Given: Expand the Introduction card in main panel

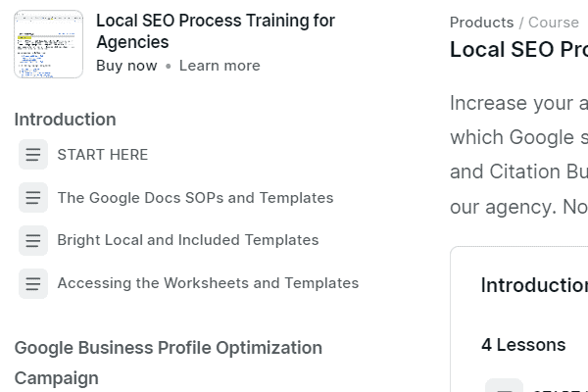Looking at the screenshot, I should click(x=534, y=285).
